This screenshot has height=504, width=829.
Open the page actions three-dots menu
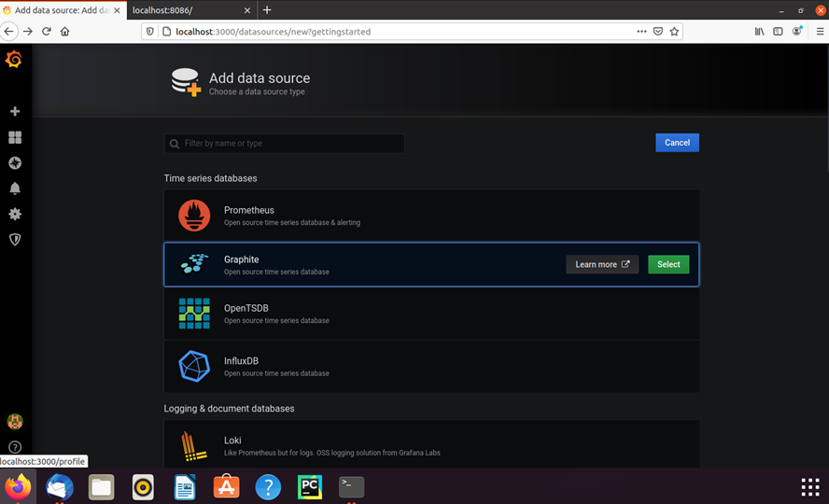641,31
